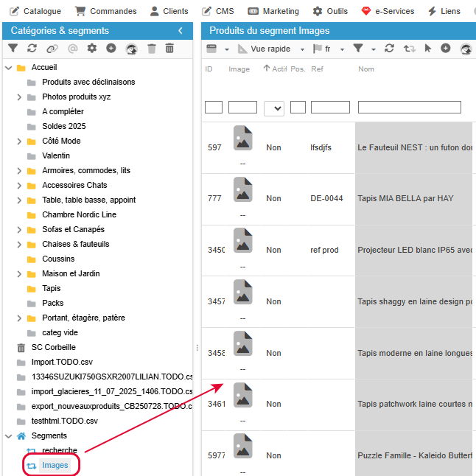Open the filter dropdown arrow in products toolbar
This screenshot has width=476, height=476.
pos(374,49)
